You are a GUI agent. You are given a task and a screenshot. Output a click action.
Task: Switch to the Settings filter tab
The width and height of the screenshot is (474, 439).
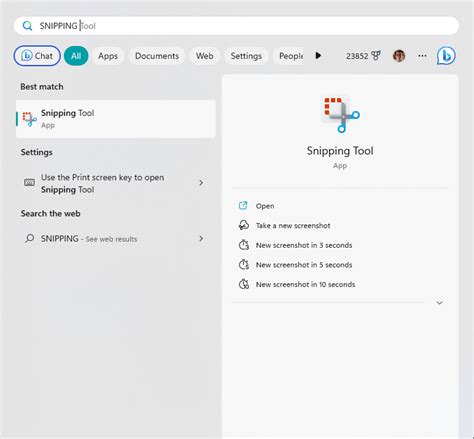pos(246,56)
